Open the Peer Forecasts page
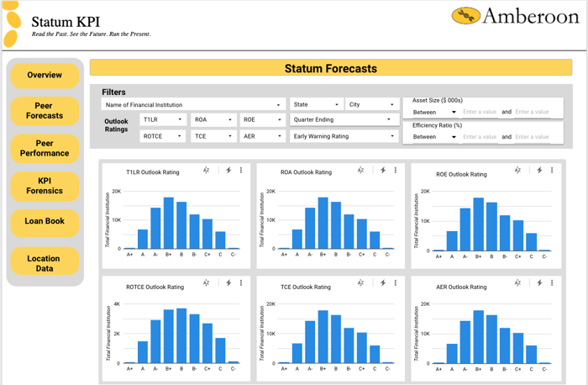 click(45, 111)
